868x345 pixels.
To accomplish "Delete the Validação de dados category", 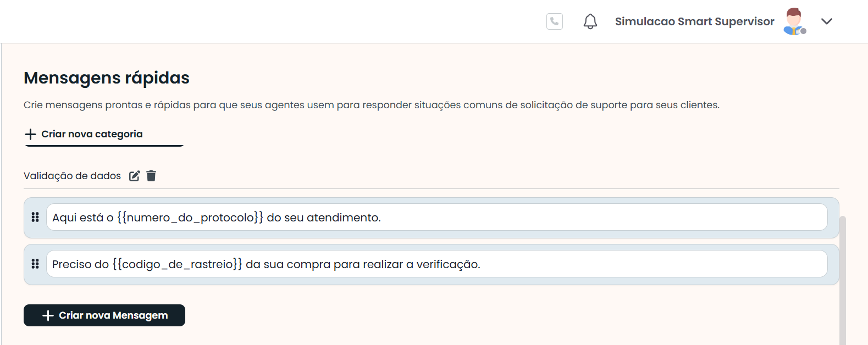I will pos(151,176).
